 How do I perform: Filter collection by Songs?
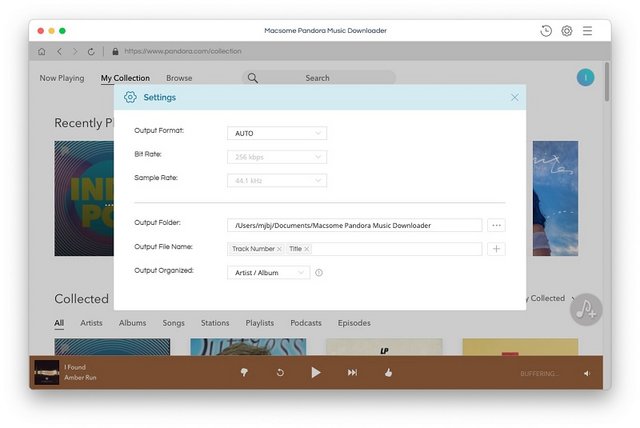[173, 323]
